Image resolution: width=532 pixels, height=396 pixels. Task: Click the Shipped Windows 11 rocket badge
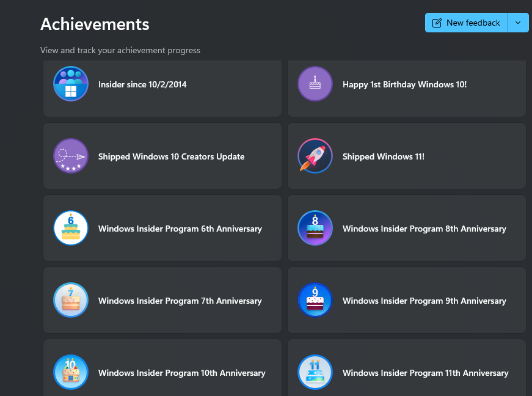click(x=315, y=156)
